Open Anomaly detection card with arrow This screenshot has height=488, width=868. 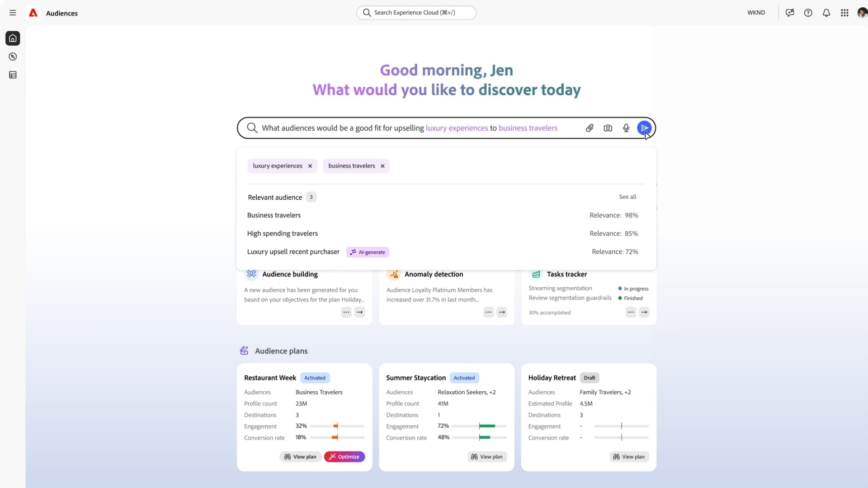(x=502, y=312)
